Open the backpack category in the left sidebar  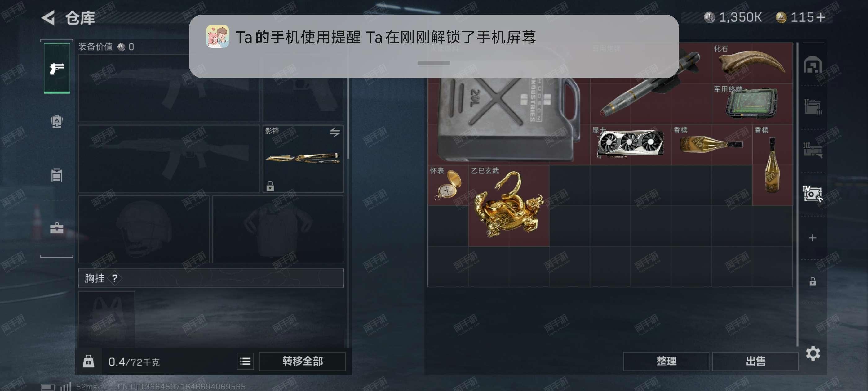(x=57, y=121)
